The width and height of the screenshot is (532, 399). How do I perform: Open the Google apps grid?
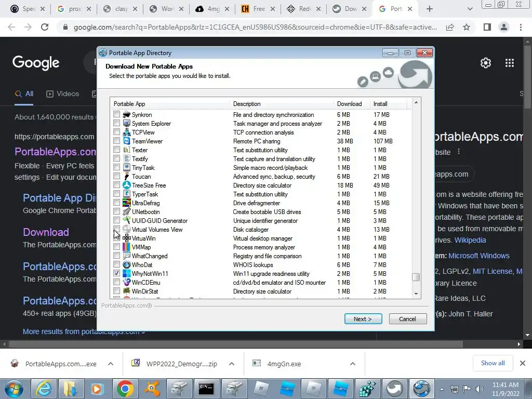coord(510,63)
